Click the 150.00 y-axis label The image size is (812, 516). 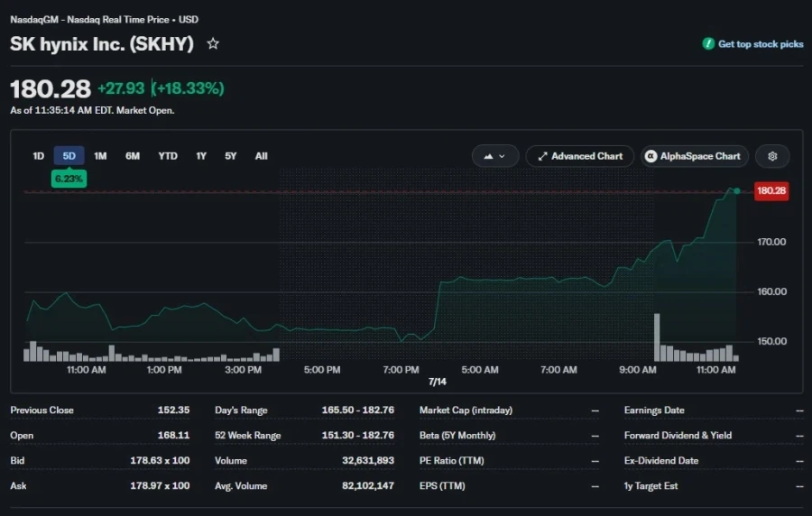pos(771,341)
